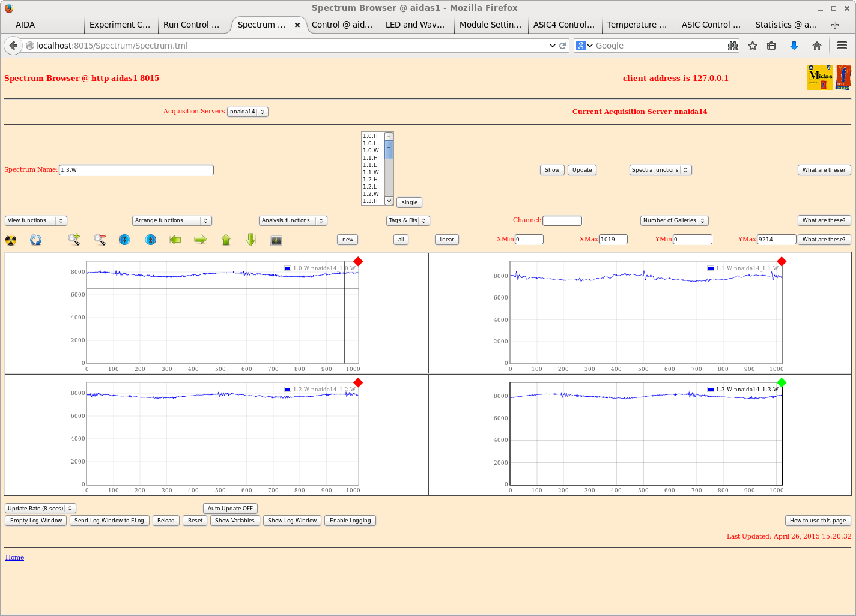The image size is (856, 616).
Task: Click the blue circle with up arrows
Action: click(x=151, y=240)
